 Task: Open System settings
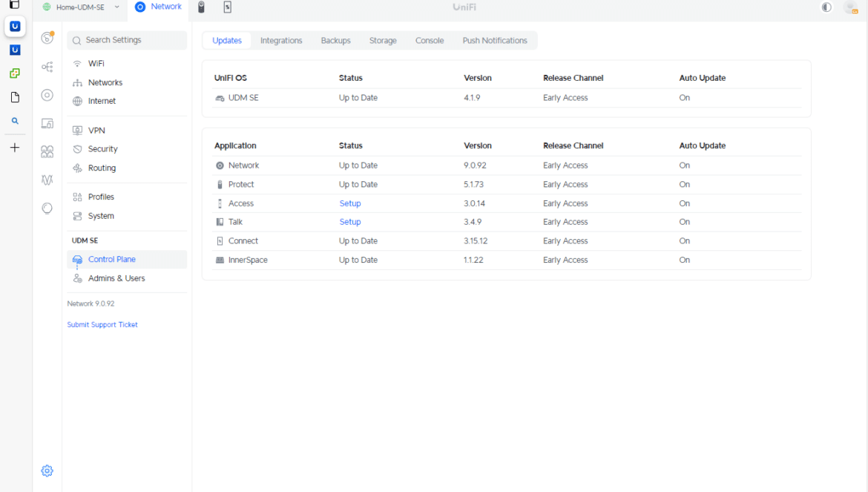point(127,216)
